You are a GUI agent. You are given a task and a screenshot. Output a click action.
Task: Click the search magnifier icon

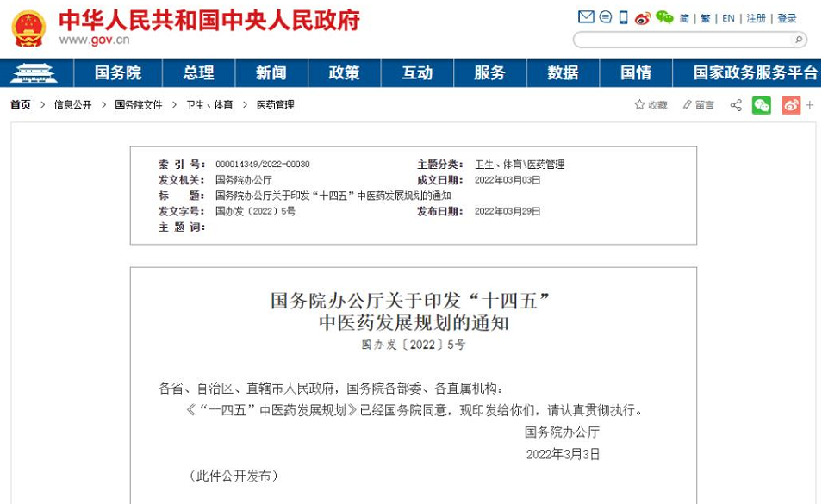point(799,40)
